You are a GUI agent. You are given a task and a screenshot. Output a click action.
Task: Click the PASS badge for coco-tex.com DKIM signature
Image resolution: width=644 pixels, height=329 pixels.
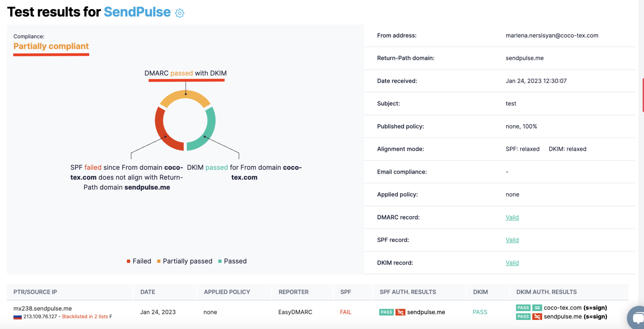click(523, 308)
